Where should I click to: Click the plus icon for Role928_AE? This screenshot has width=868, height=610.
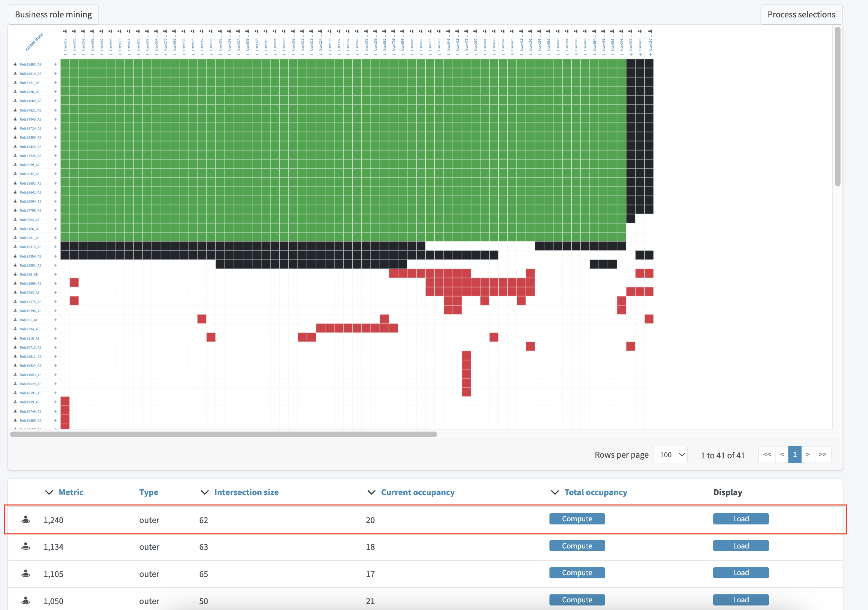(56, 274)
